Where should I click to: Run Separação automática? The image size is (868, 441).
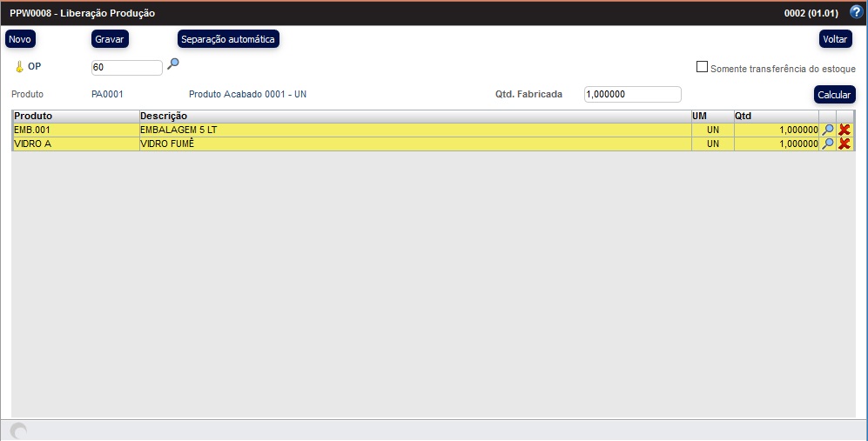228,39
